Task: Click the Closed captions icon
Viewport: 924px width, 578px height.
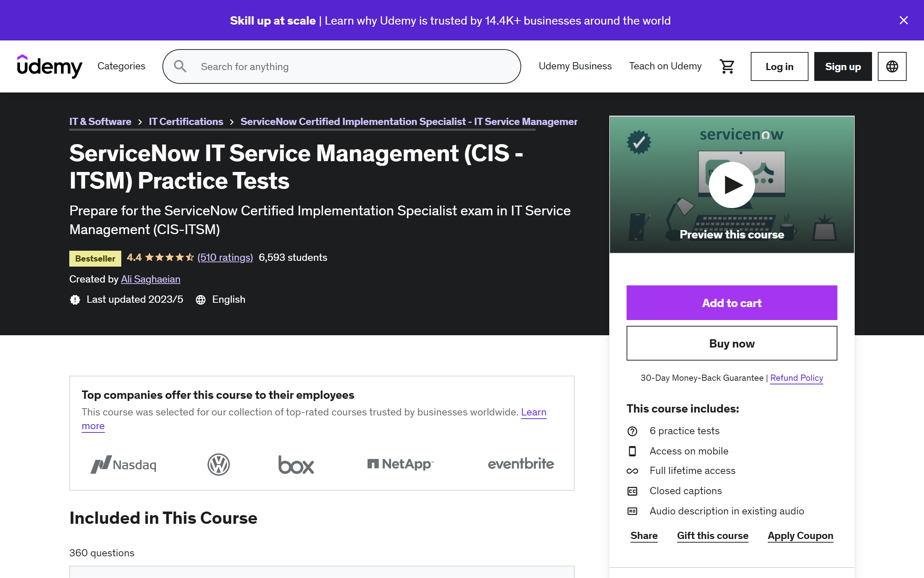Action: click(632, 491)
